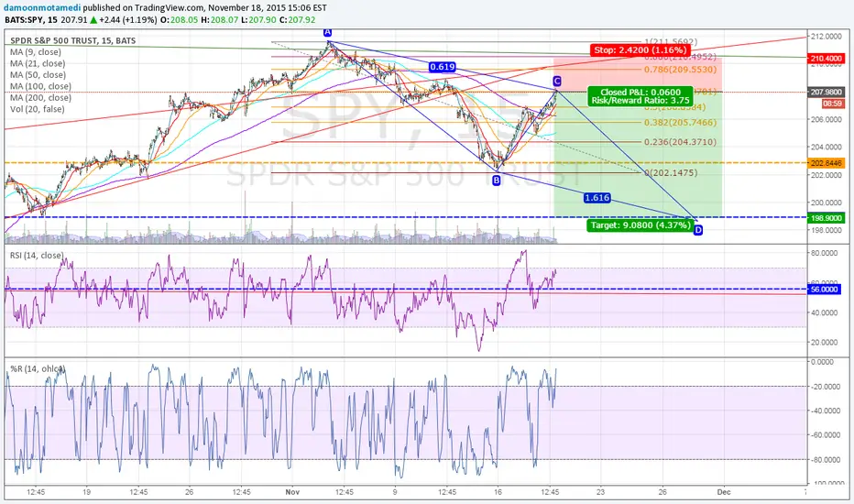Click the 212.0000 price scale label
The image size is (854, 504).
point(827,37)
